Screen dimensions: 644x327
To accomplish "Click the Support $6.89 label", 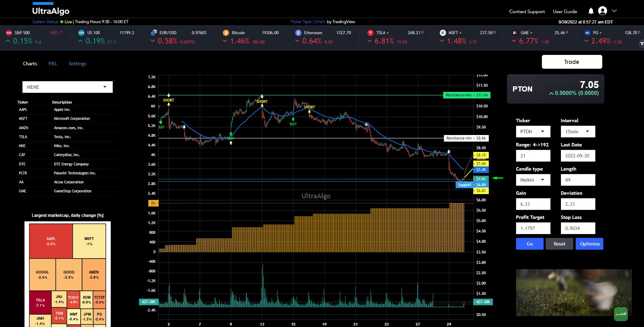I will tap(472, 185).
